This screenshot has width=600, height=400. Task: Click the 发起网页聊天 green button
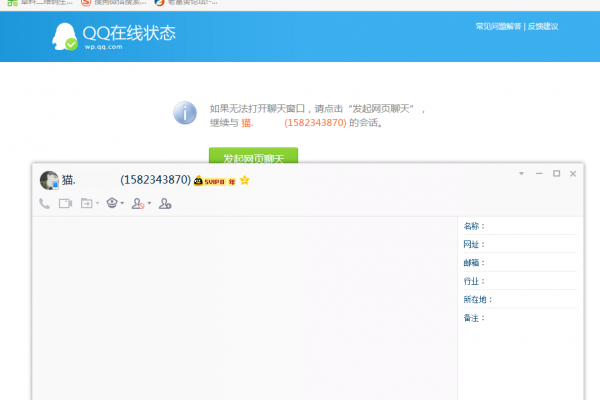point(253,156)
